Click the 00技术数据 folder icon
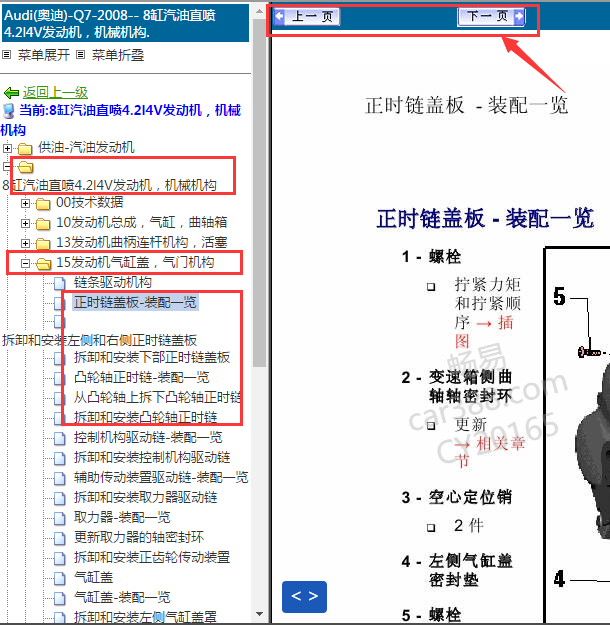Viewport: 610px width, 625px height. point(43,204)
